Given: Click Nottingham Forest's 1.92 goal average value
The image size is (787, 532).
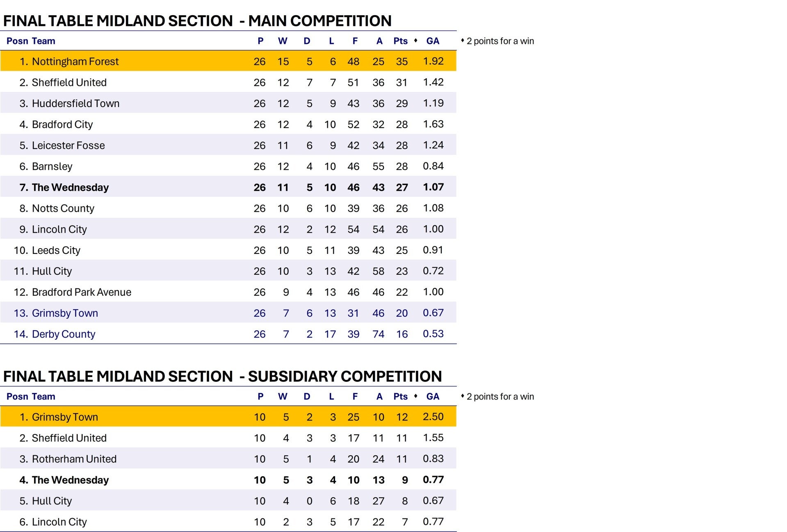Looking at the screenshot, I should (433, 61).
